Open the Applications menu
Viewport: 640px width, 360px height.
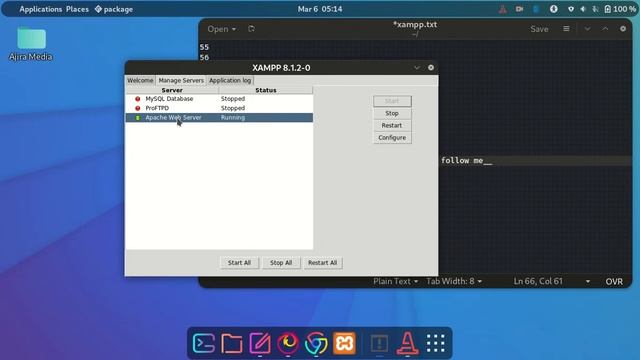pos(40,9)
